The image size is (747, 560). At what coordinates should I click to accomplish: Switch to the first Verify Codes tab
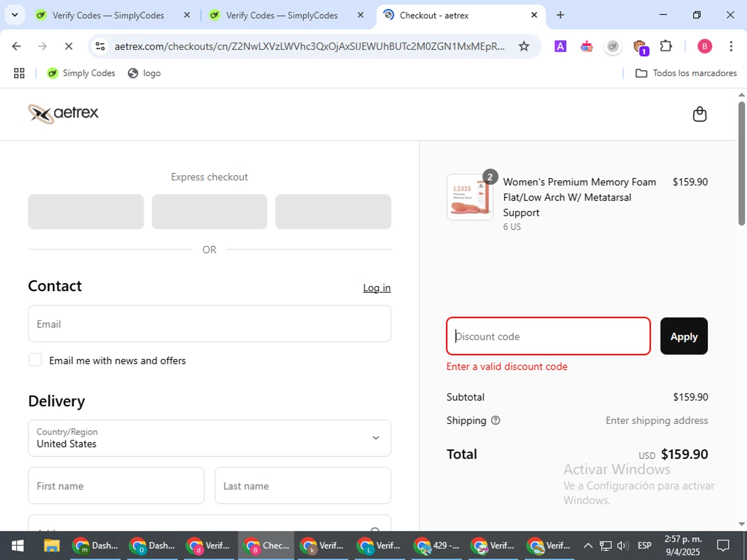(x=108, y=15)
